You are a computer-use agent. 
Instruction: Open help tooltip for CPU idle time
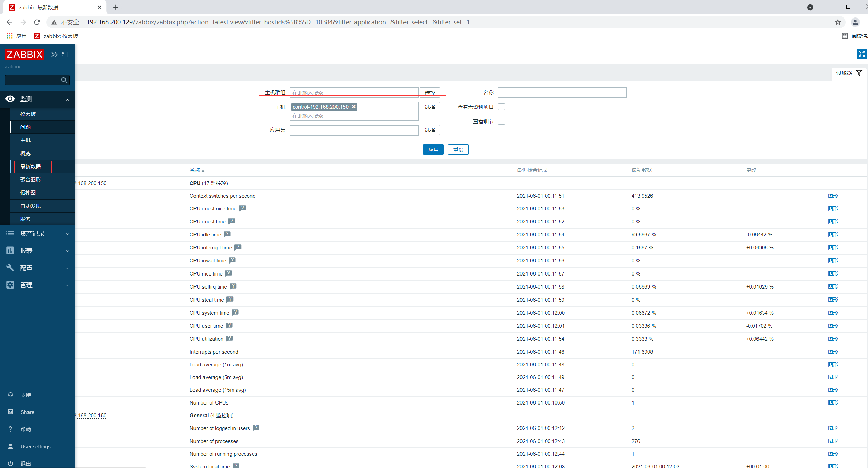(227, 234)
